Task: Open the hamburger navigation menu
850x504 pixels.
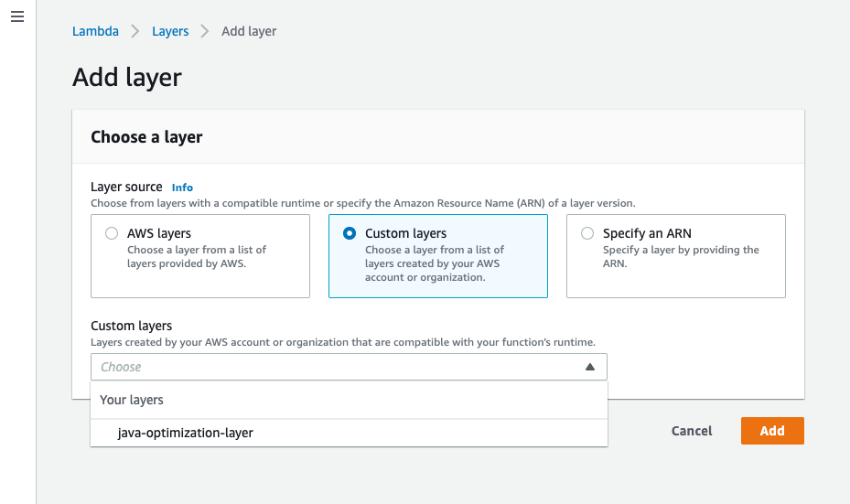Action: tap(17, 16)
